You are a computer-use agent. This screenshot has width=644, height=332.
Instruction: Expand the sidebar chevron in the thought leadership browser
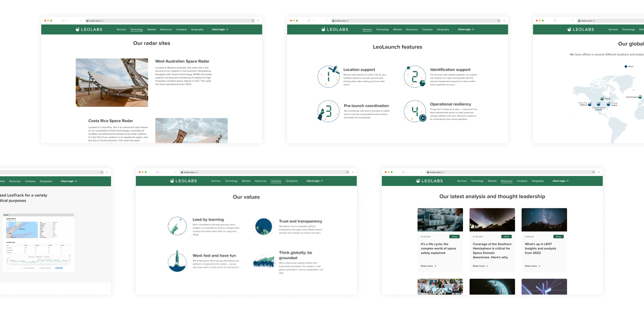410,172
